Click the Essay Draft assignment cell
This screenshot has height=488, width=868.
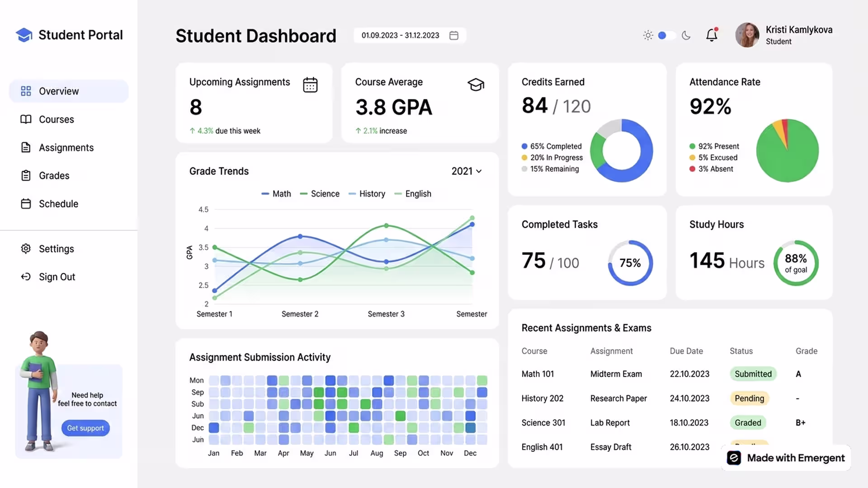[x=611, y=447]
